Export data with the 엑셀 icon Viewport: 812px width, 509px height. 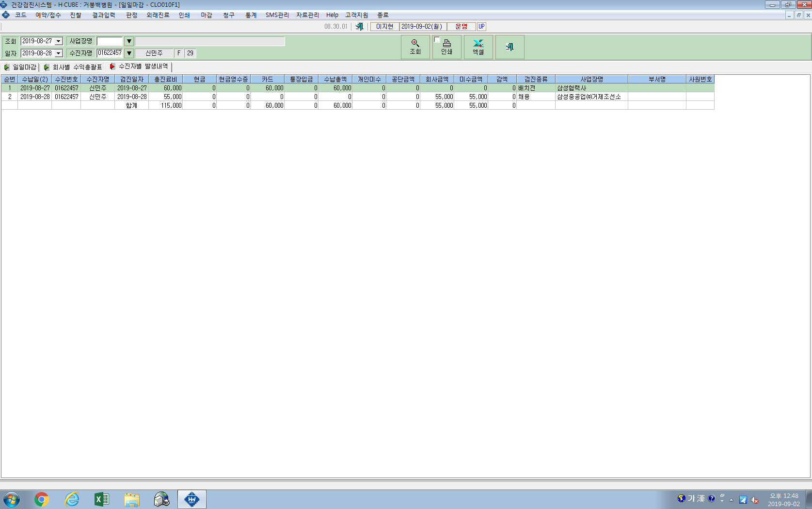click(478, 47)
